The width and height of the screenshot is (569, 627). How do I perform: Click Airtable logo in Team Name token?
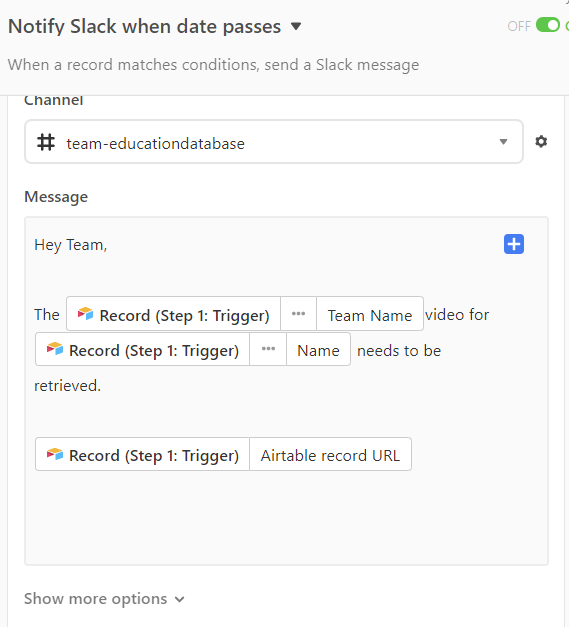click(x=85, y=314)
